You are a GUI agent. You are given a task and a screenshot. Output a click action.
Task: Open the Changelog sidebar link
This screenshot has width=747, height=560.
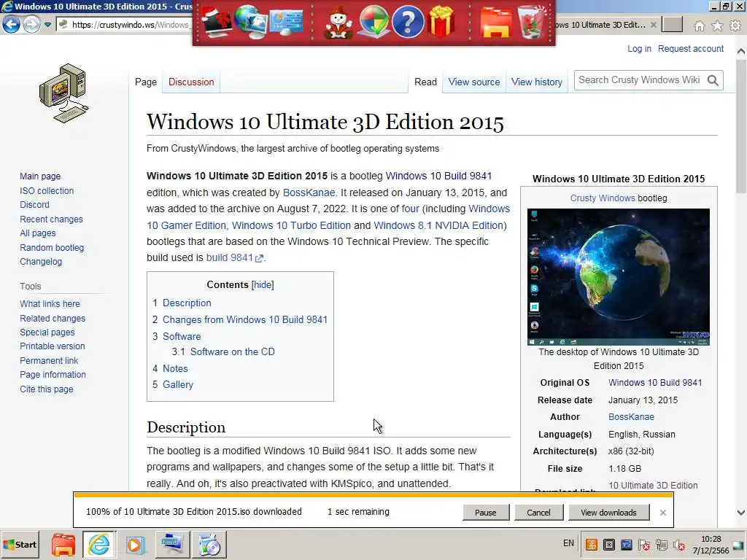(41, 262)
